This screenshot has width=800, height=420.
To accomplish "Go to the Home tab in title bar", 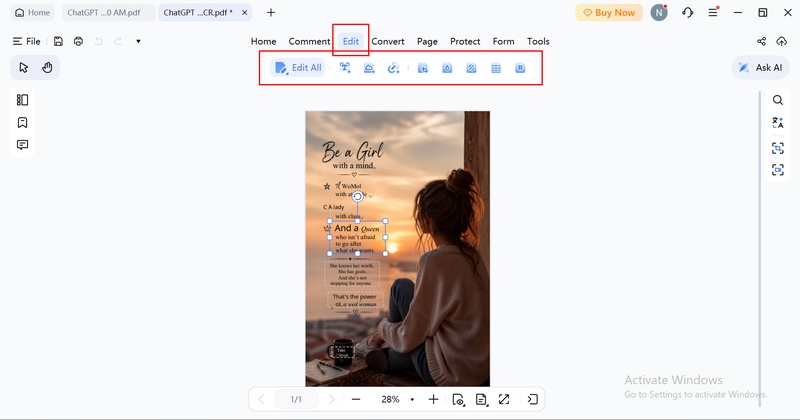I will [x=32, y=13].
